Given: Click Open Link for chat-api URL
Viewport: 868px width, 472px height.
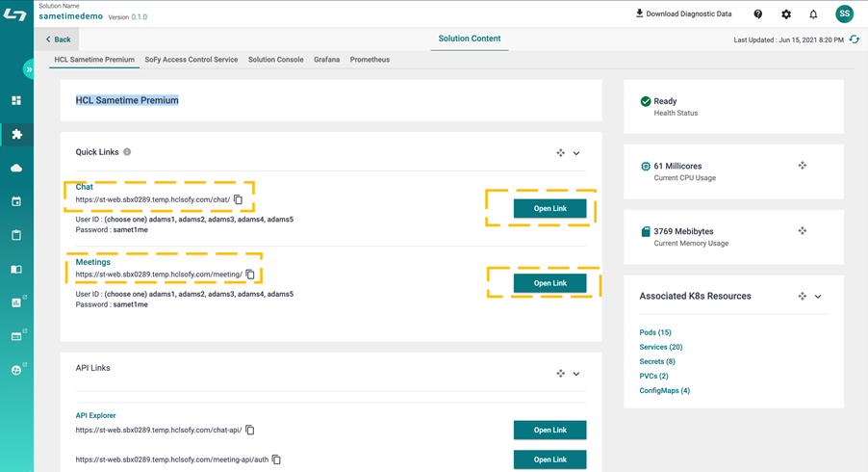Looking at the screenshot, I should tap(549, 430).
